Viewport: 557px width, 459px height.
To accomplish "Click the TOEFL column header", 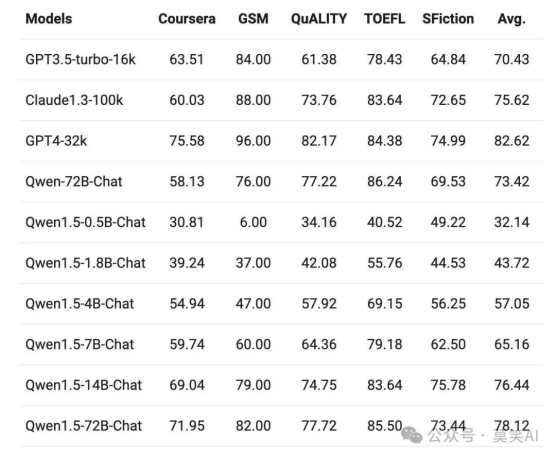I will click(x=385, y=19).
